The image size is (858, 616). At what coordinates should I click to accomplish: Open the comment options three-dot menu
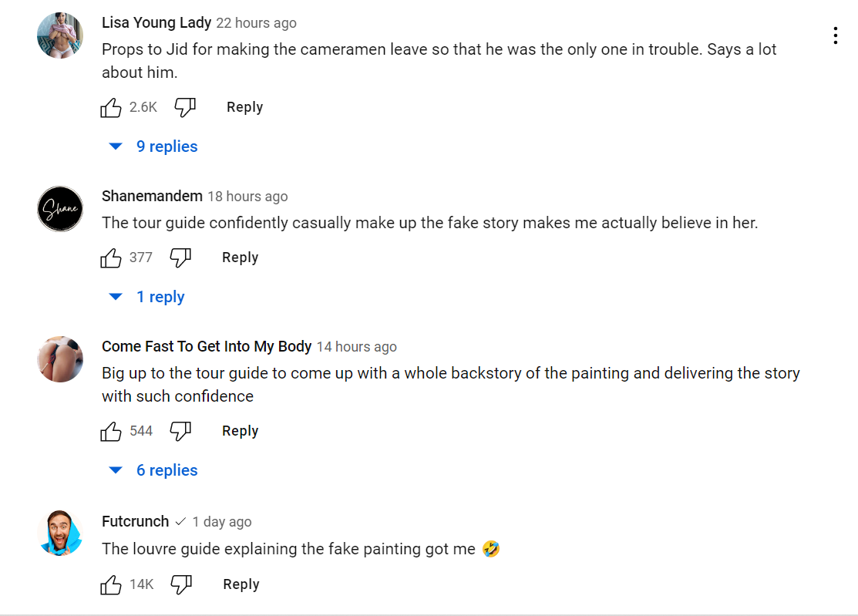pos(835,35)
